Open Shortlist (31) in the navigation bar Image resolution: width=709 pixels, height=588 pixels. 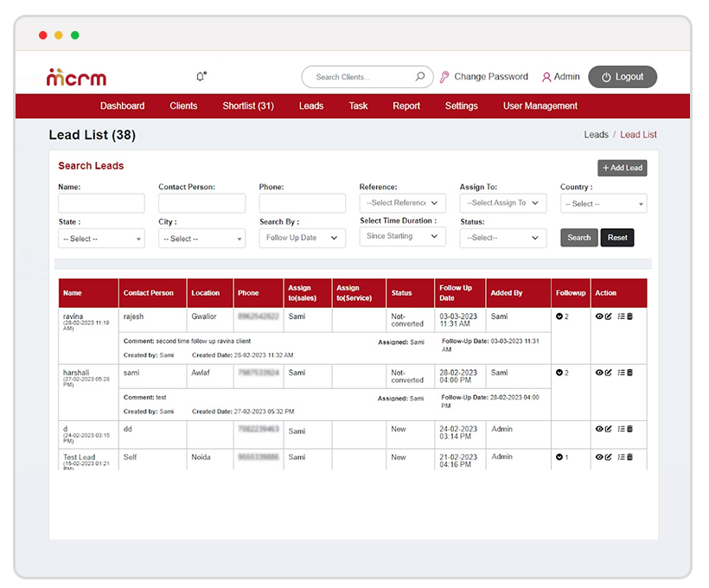(x=248, y=106)
